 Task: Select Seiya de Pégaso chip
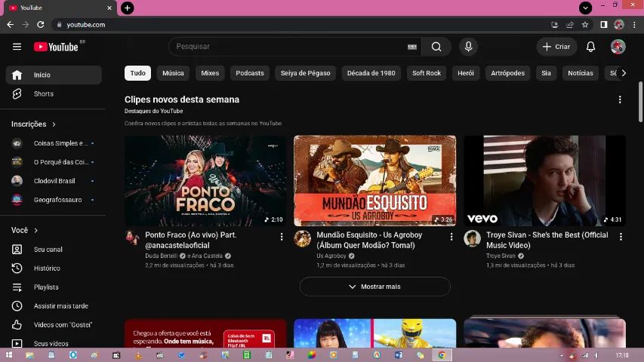(305, 73)
